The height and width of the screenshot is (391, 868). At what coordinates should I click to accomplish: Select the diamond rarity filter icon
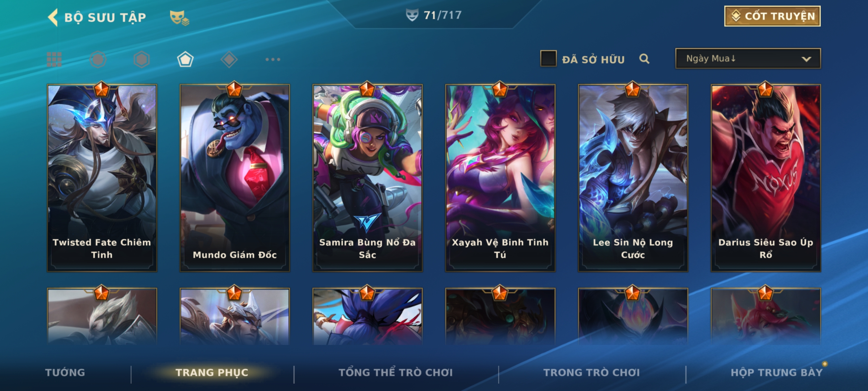pyautogui.click(x=229, y=59)
